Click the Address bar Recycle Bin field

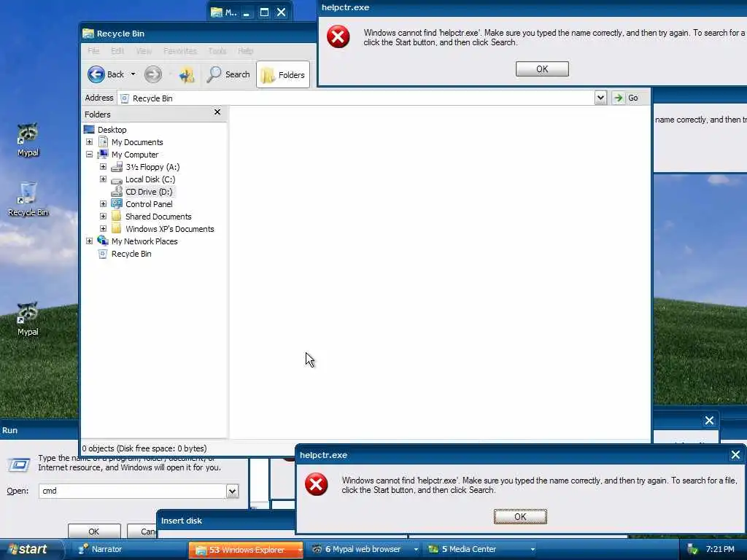click(356, 98)
